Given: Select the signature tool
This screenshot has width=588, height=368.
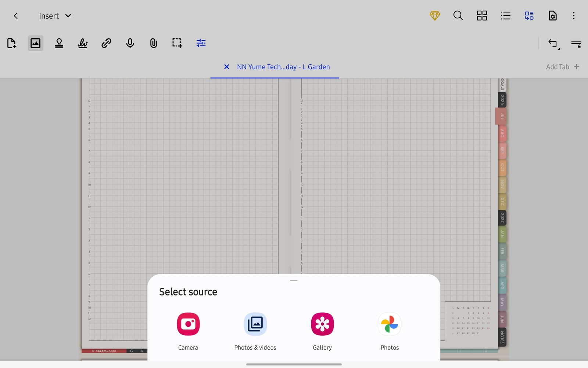Looking at the screenshot, I should [83, 43].
